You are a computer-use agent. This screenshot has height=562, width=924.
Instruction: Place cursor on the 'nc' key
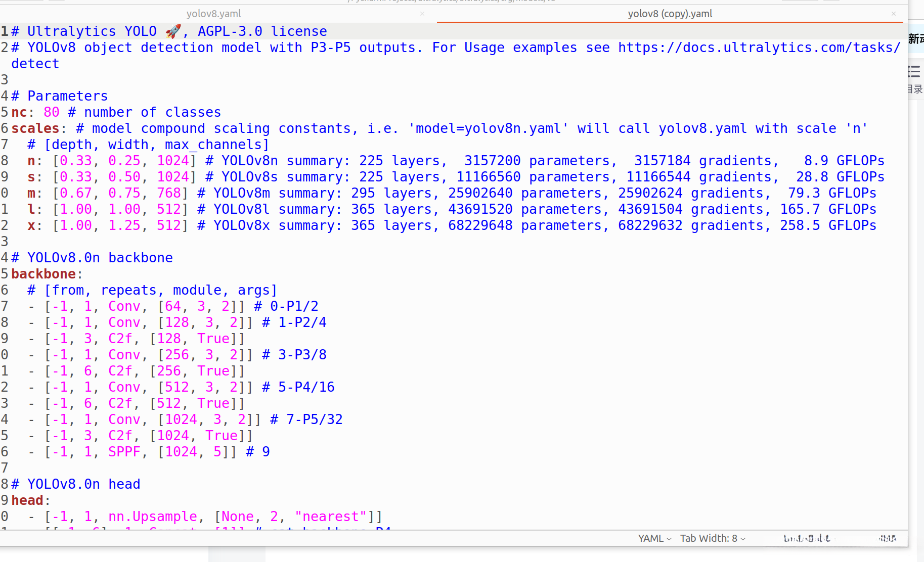(x=19, y=112)
